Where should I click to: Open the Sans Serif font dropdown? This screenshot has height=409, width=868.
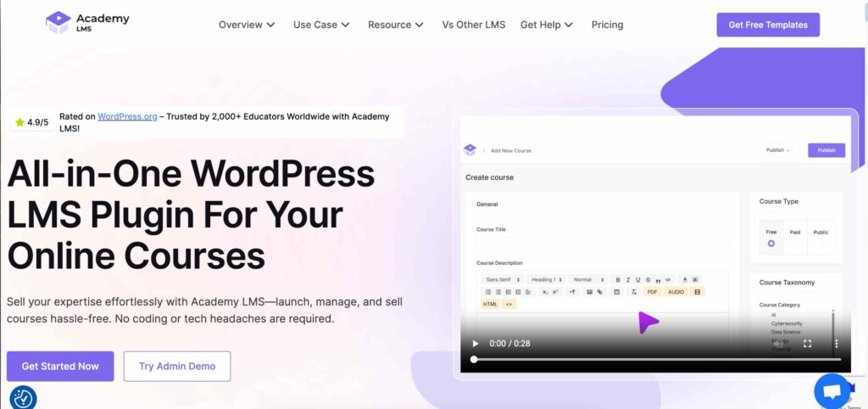[503, 280]
